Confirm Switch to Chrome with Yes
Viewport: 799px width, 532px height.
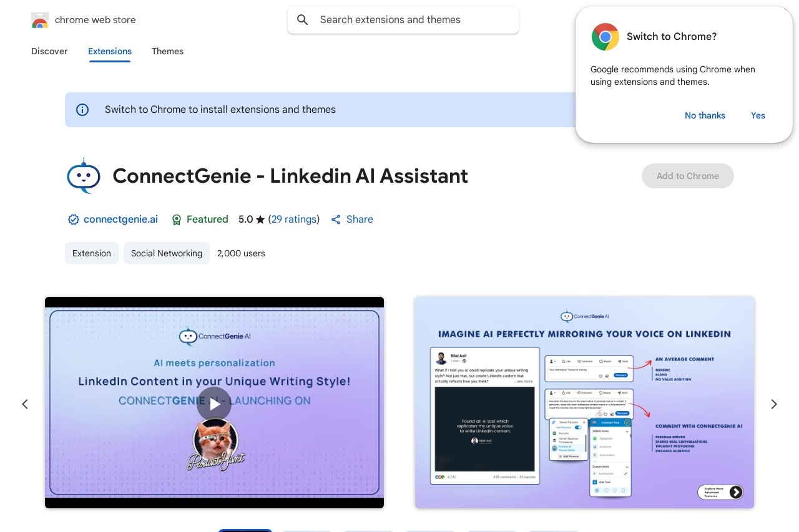click(758, 115)
